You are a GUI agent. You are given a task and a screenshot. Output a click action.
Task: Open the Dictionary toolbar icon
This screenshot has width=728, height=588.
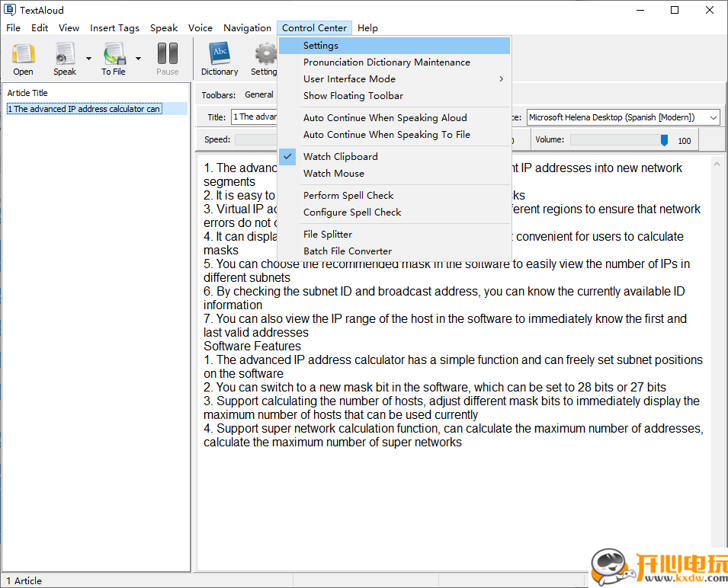pos(220,58)
